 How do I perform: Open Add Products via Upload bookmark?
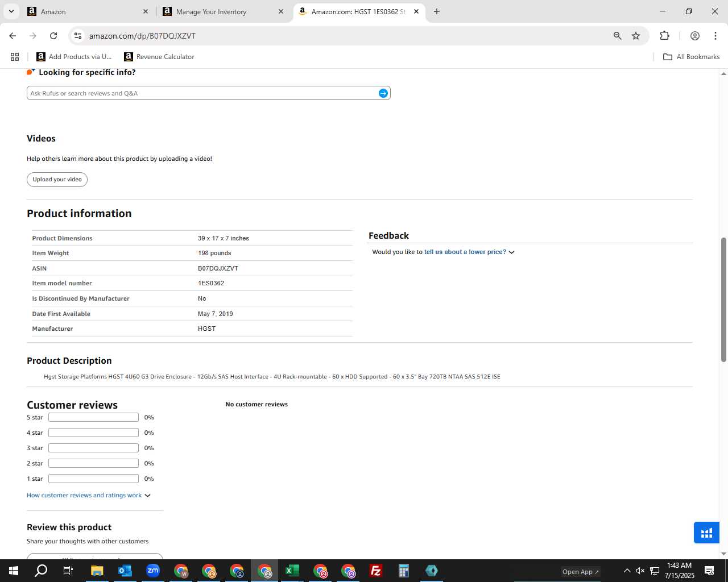[x=74, y=57]
